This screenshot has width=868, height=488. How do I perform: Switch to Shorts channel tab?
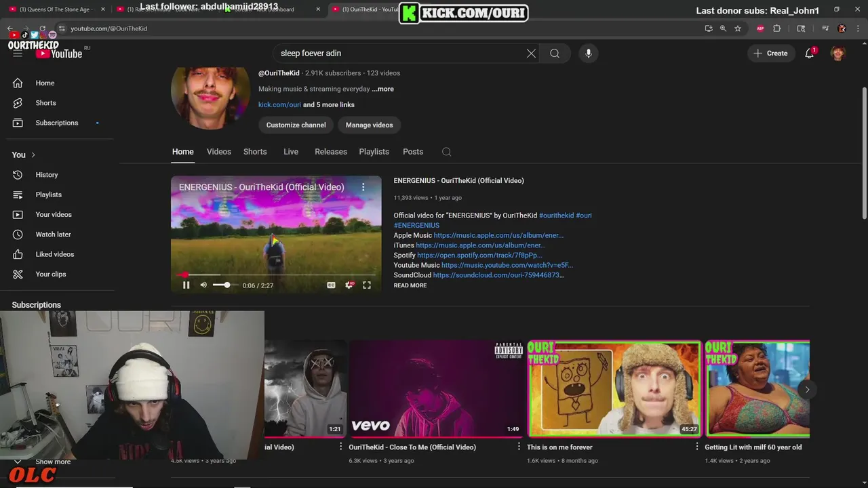coord(255,152)
